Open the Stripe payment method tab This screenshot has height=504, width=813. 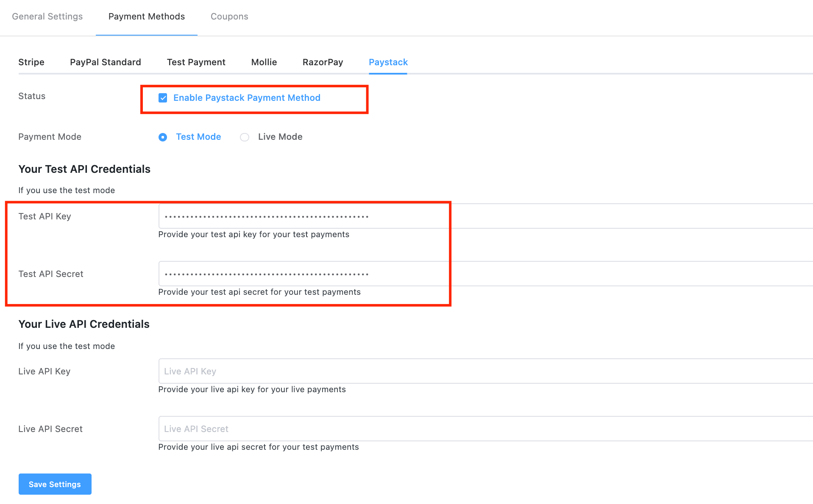coord(31,62)
